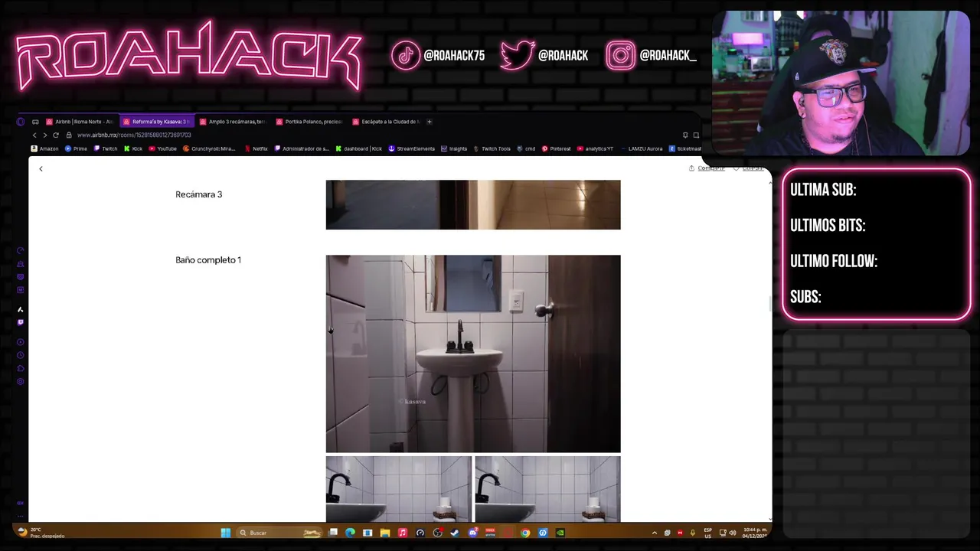The width and height of the screenshot is (980, 551).
Task: Open the large bathroom sink photo
Action: point(473,354)
